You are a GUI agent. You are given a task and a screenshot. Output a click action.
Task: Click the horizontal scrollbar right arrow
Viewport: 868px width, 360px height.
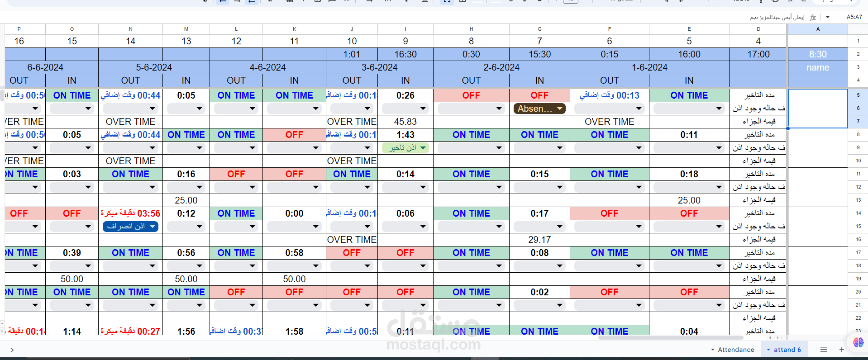tap(778, 337)
